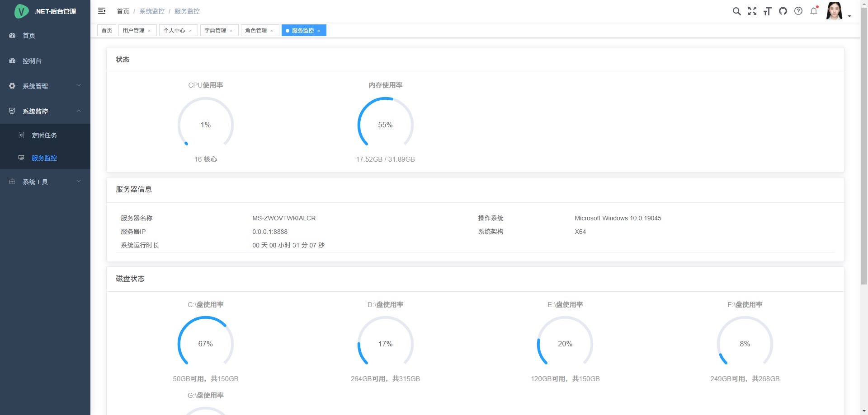Open the font size setting icon
This screenshot has width=868, height=415.
767,11
